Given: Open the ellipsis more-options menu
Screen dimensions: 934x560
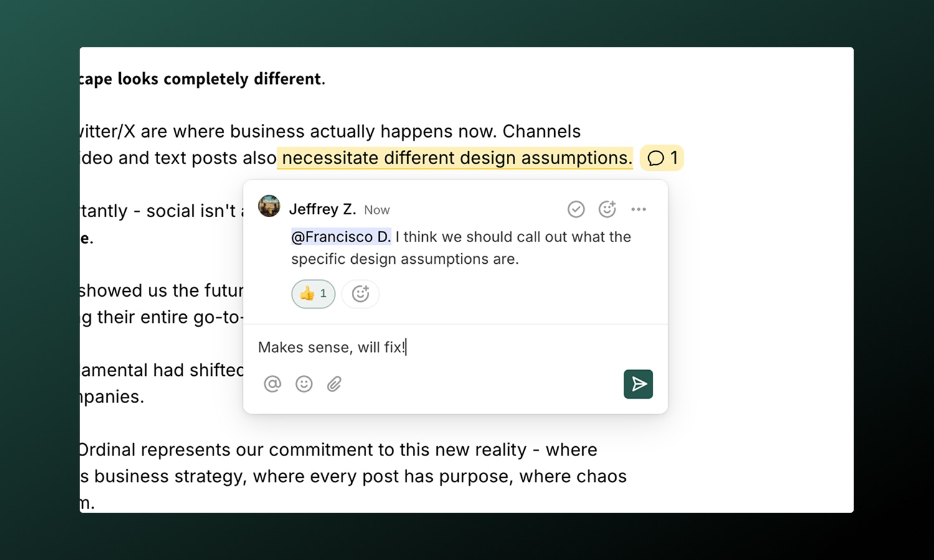Looking at the screenshot, I should point(638,209).
